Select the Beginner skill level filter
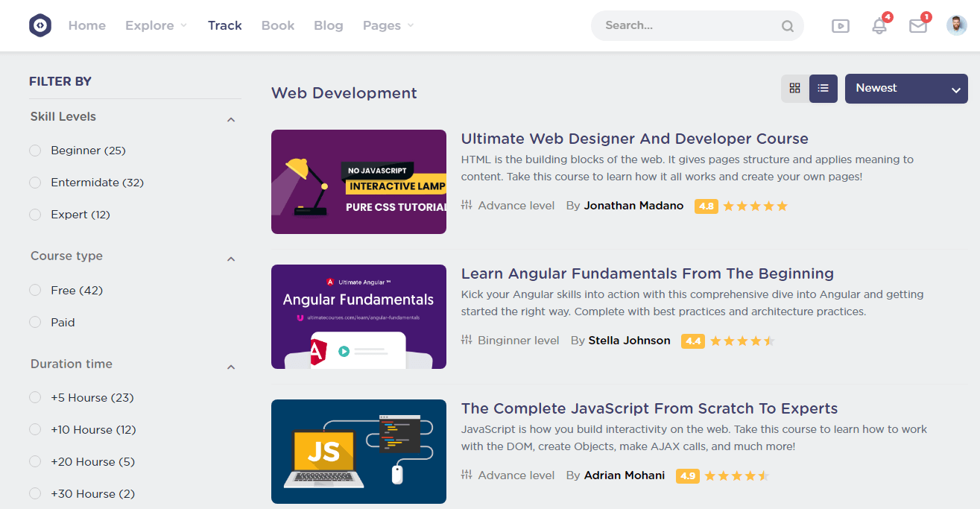Image resolution: width=980 pixels, height=509 pixels. click(35, 151)
